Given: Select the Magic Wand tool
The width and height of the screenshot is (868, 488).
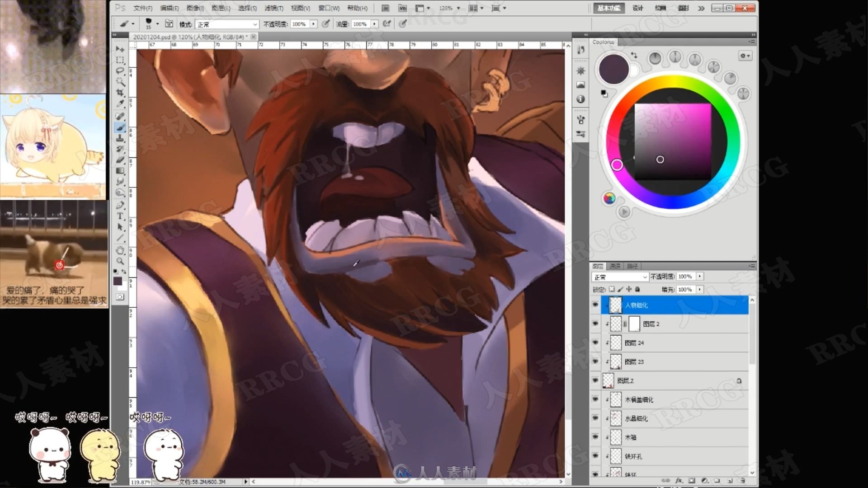Looking at the screenshot, I should 120,82.
